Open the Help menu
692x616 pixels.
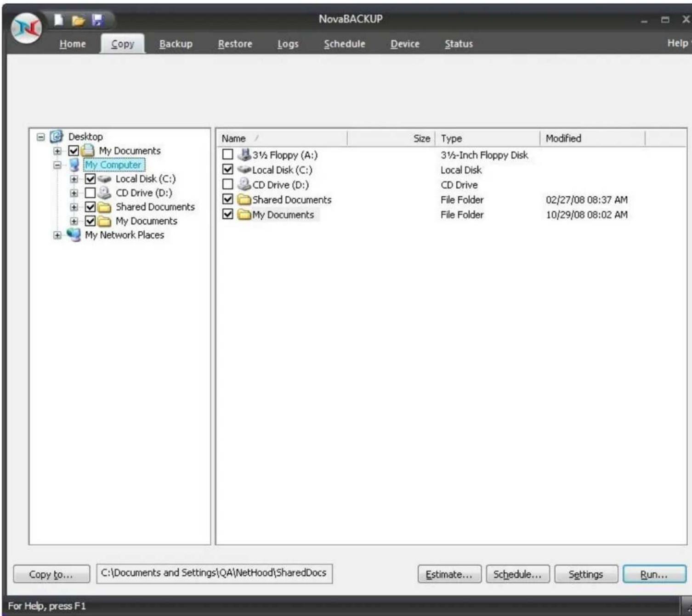[678, 43]
